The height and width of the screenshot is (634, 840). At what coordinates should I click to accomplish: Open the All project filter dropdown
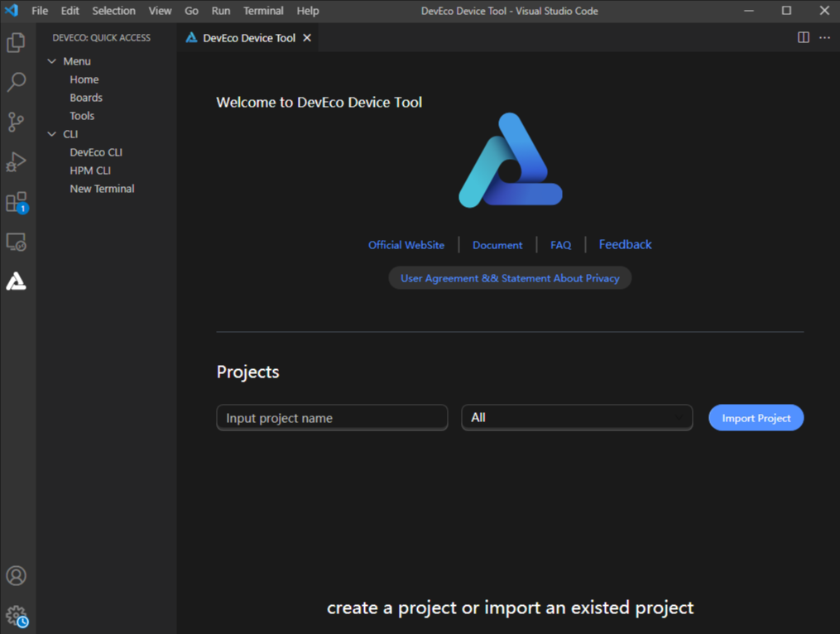coord(577,418)
